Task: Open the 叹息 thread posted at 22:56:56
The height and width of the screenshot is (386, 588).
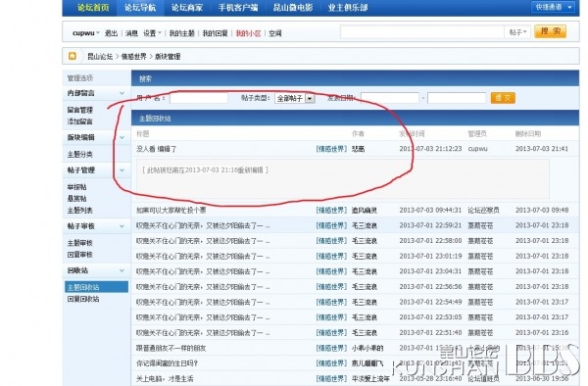Action: [203, 287]
